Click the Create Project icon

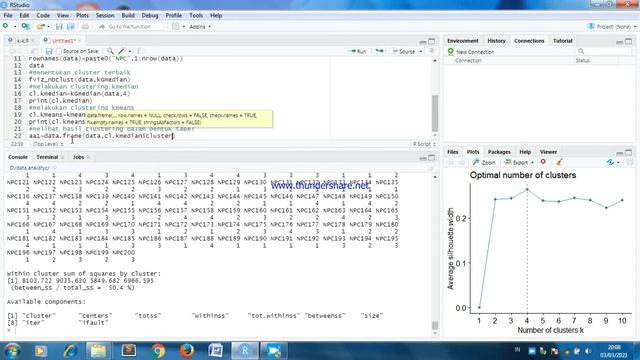[26, 27]
